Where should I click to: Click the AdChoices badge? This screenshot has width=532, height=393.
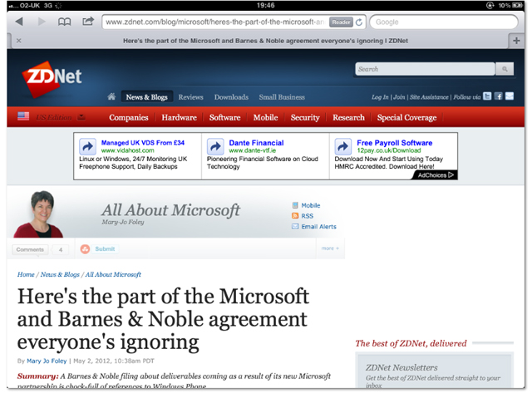tap(435, 175)
